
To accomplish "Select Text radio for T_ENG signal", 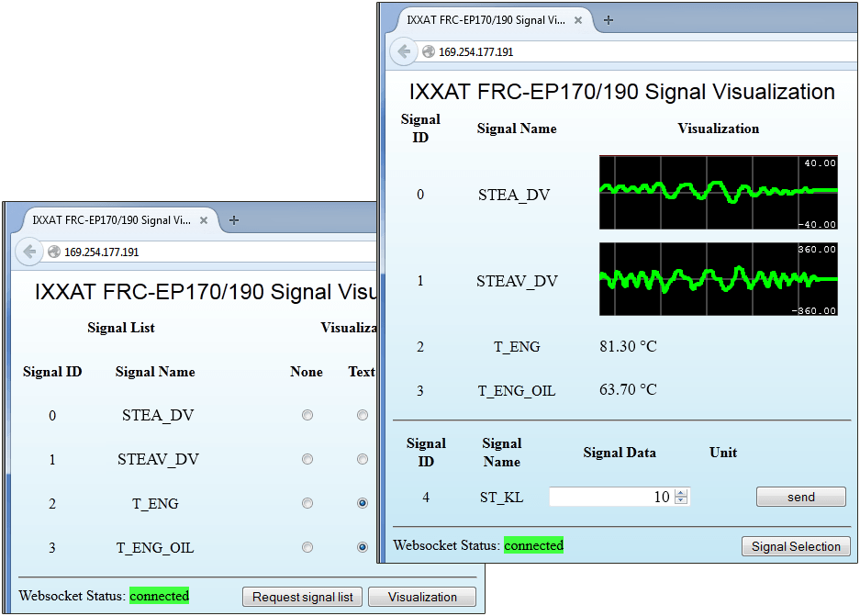I will click(362, 503).
